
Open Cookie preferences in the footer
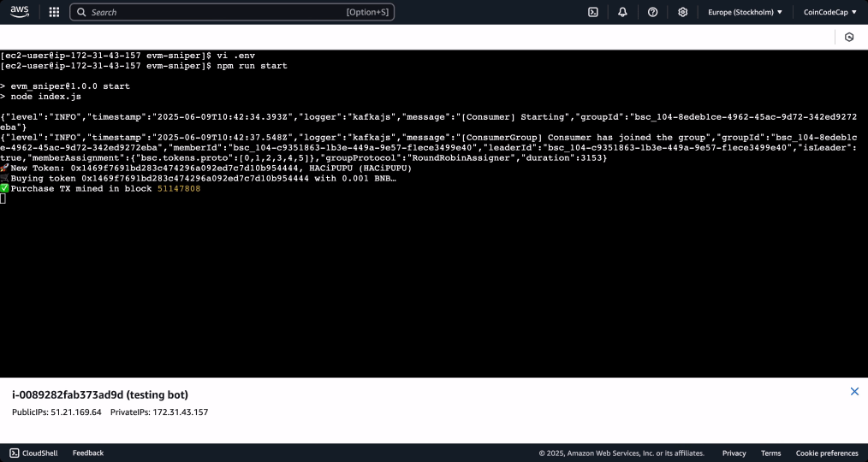click(827, 453)
